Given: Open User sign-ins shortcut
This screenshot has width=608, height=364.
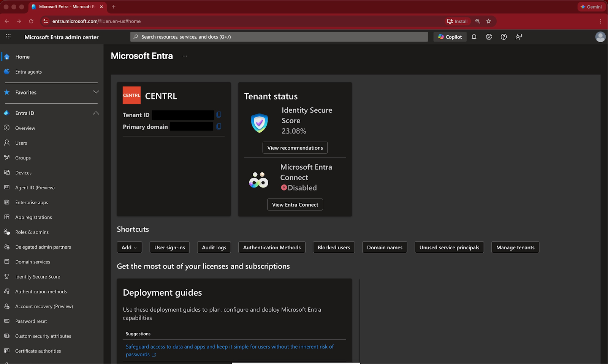Looking at the screenshot, I should click(169, 247).
